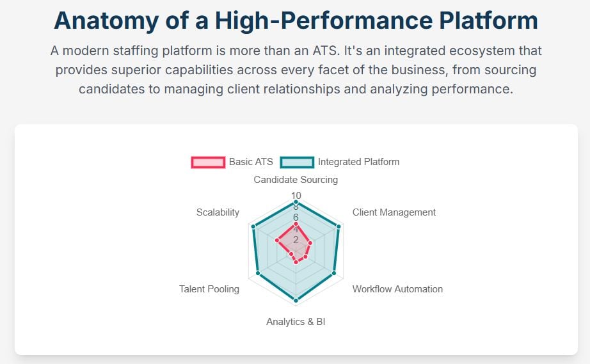Click red Candidate Sourcing data point
Screen dimensions: 590x364
pos(296,224)
